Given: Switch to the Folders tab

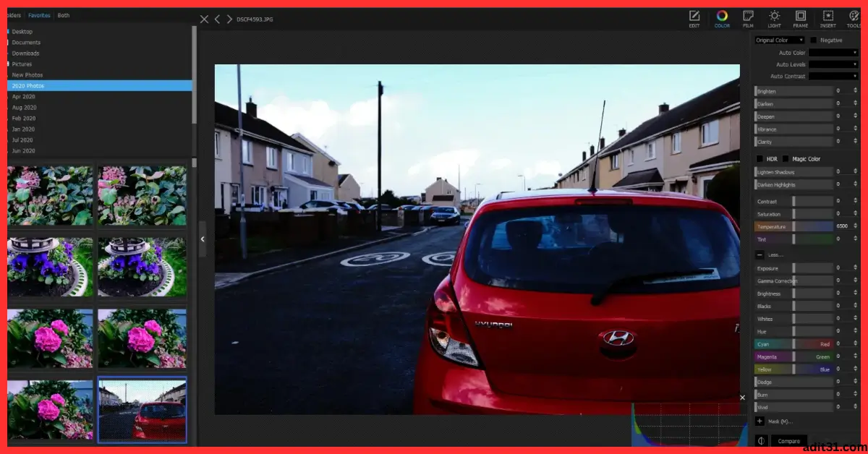Looking at the screenshot, I should (13, 15).
